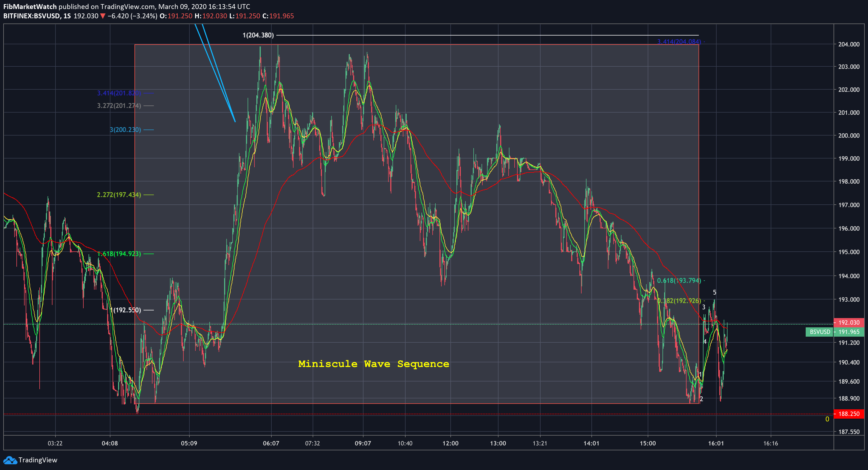Click the 07:32 time axis label
Image resolution: width=868 pixels, height=470 pixels.
[313, 443]
